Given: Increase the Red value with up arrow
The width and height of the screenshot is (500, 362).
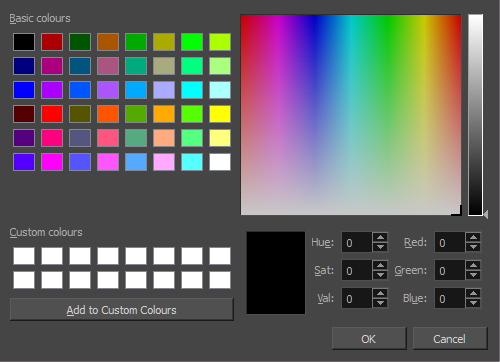Looking at the screenshot, I should tap(473, 237).
